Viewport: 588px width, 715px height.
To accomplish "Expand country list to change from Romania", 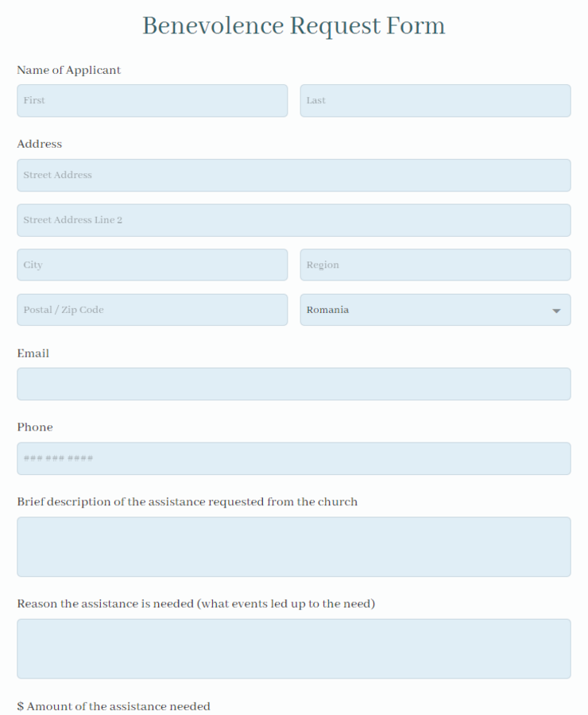I will coord(435,310).
